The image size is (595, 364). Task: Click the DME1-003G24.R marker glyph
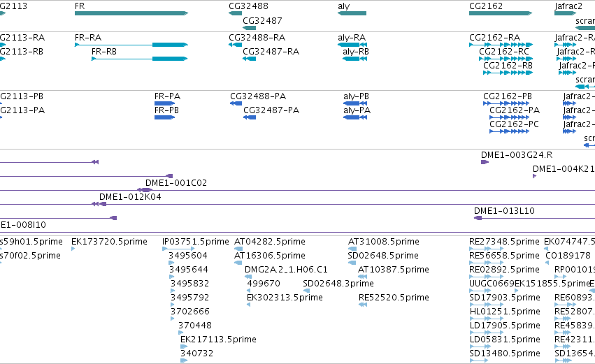click(x=485, y=162)
